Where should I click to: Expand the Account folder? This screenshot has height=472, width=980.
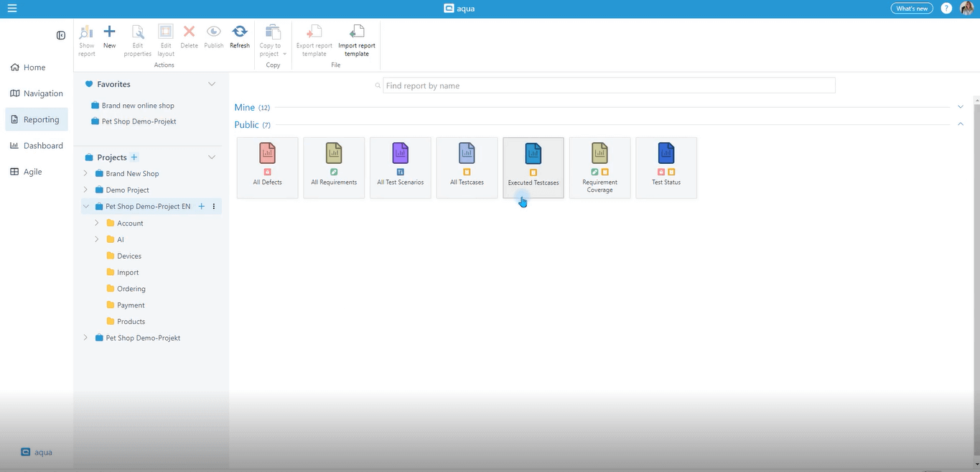click(x=97, y=223)
